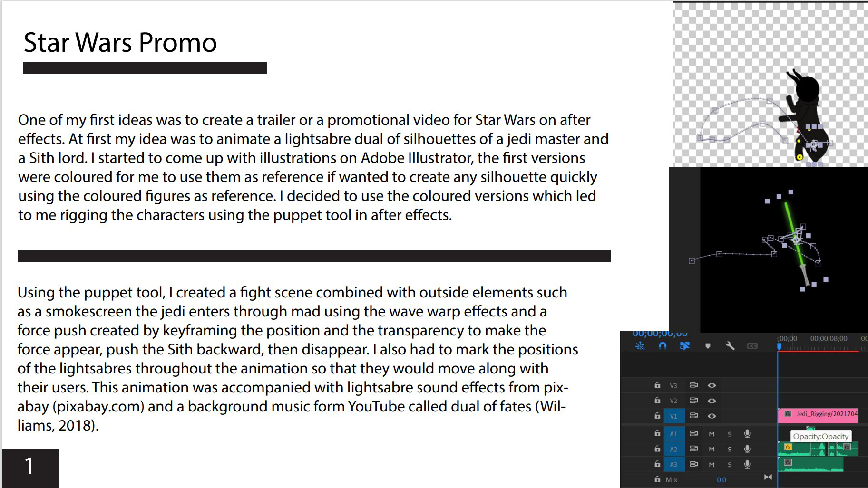868x488 pixels.
Task: Hide track V1 with its eye toggle
Action: coord(712,416)
